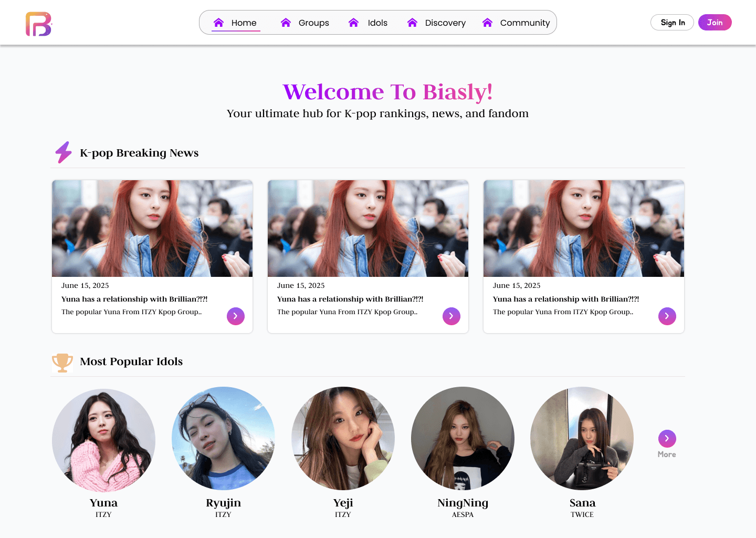Click the house icon beside Discovery
Screen dimensions: 756x538
click(x=412, y=23)
